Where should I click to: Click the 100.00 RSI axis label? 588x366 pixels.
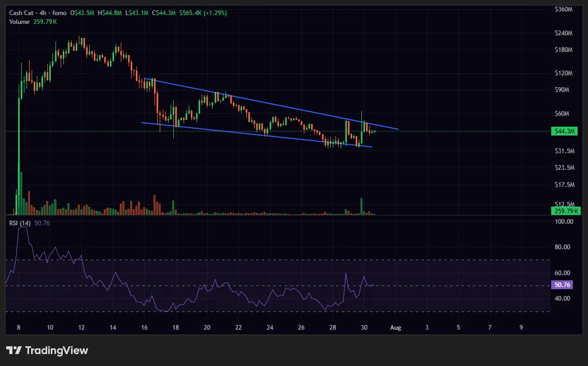pos(564,222)
